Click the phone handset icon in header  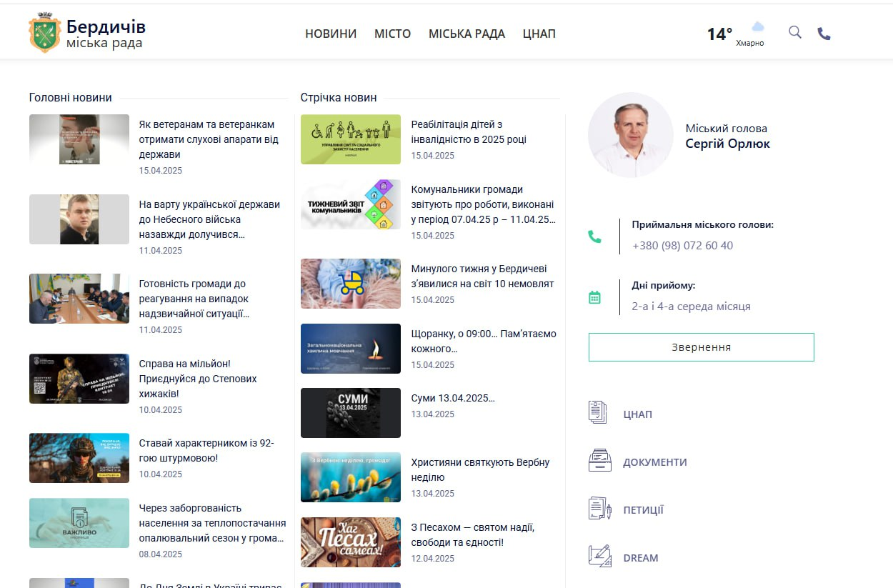(824, 34)
